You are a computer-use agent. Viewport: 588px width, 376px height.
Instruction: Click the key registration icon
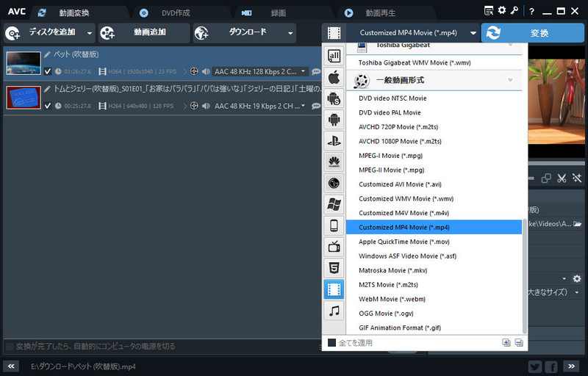514,10
